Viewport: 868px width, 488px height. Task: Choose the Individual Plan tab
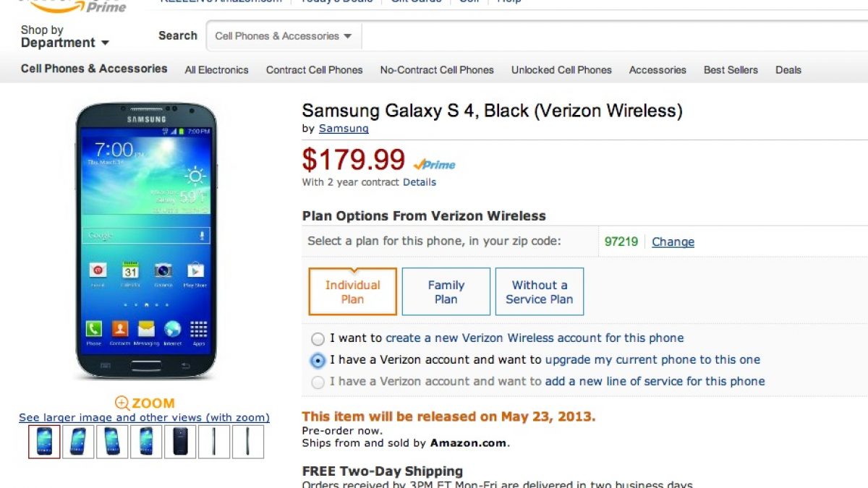pos(352,292)
